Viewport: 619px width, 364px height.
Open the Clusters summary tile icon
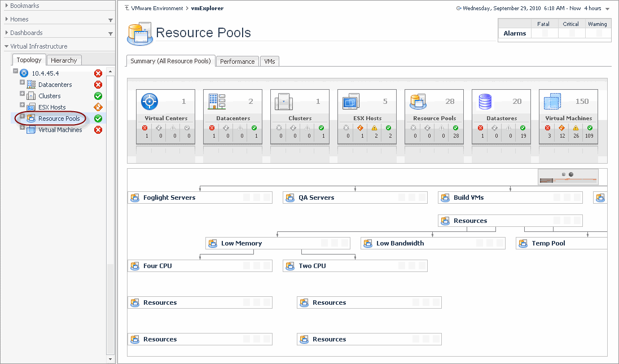pyautogui.click(x=284, y=102)
